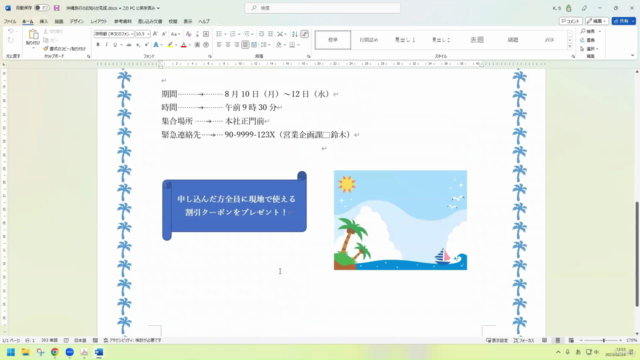
Task: Select the beach illustration image
Action: click(x=400, y=220)
